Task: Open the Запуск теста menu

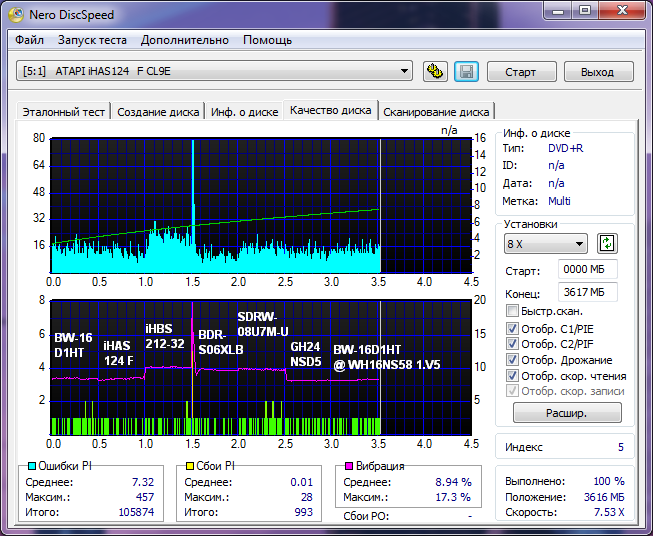Action: (92, 40)
